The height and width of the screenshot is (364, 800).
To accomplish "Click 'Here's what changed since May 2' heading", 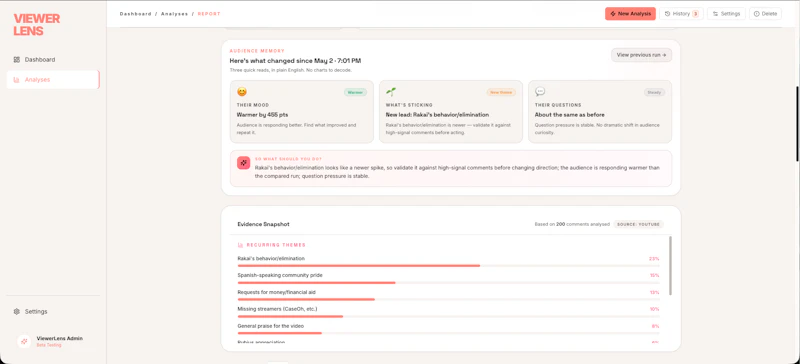I will pyautogui.click(x=295, y=61).
